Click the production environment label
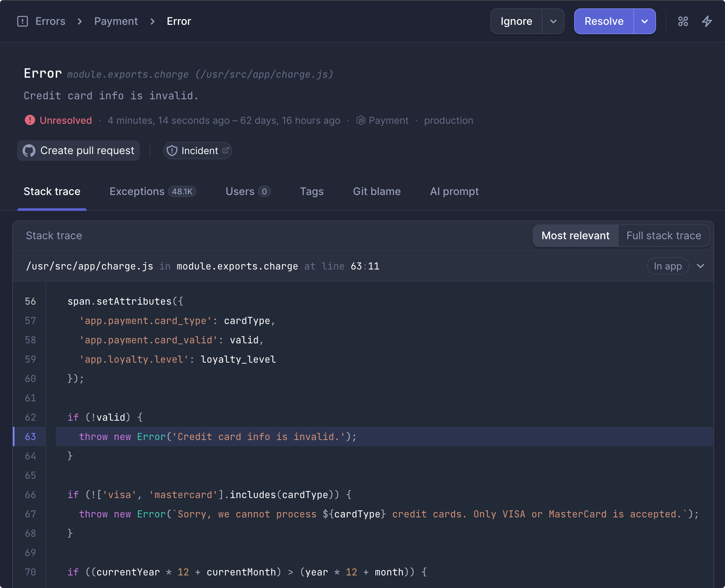Screen dimensions: 725x588 (x=449, y=120)
